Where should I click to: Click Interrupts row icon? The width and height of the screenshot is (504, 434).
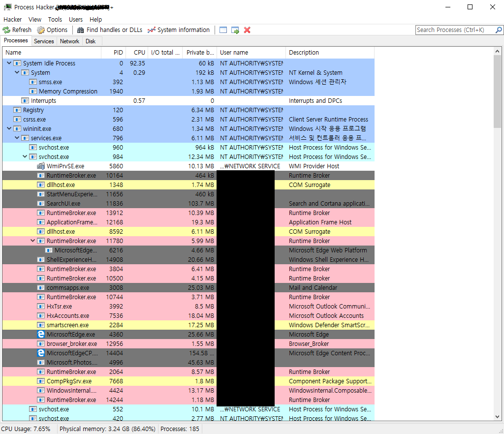[25, 100]
